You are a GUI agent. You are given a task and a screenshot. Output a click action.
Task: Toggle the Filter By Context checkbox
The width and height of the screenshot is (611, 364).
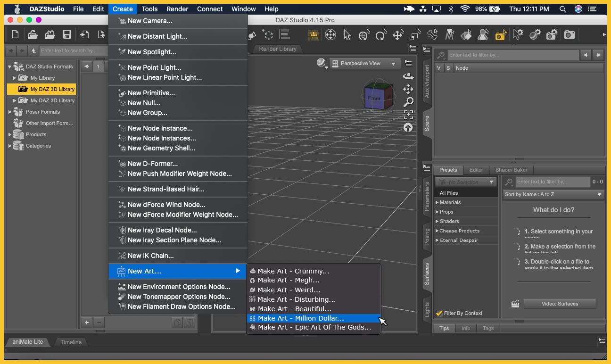pos(439,313)
